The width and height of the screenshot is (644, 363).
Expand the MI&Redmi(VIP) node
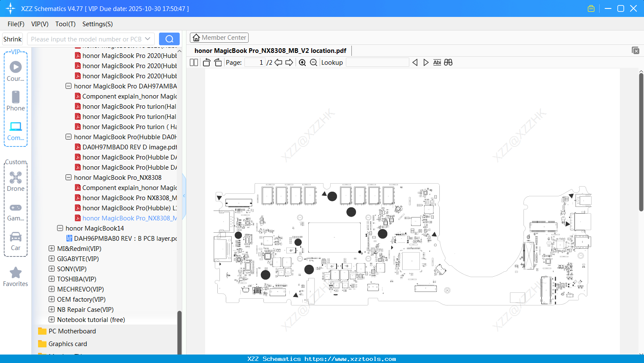point(52,248)
